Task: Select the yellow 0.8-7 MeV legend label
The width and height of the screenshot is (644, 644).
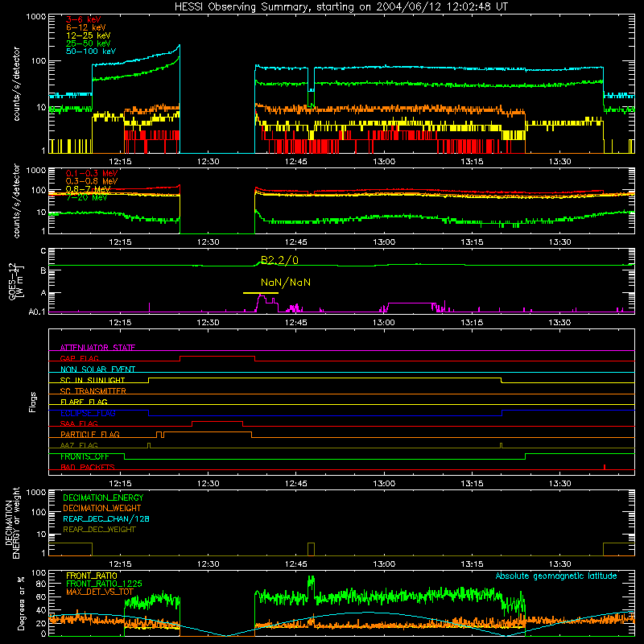Action: click(89, 189)
